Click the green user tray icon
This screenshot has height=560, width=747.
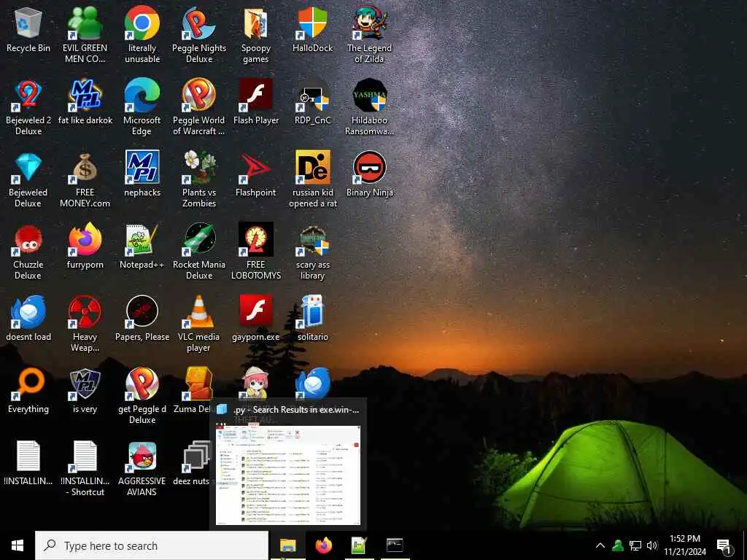[x=618, y=545]
